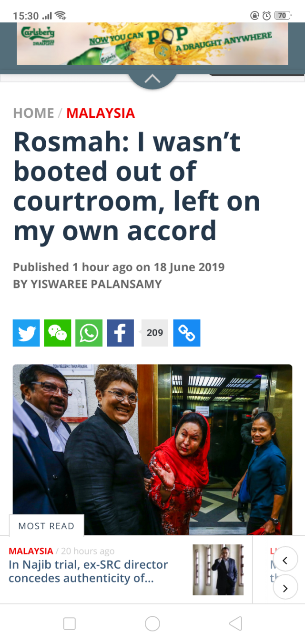
Task: Collapse the top ad panel chevron
Action: tap(152, 79)
